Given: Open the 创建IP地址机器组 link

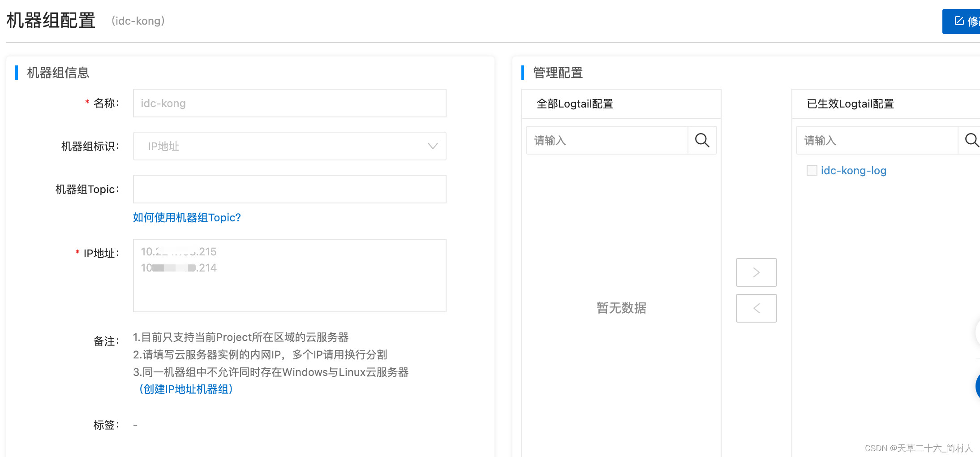Looking at the screenshot, I should (x=186, y=389).
